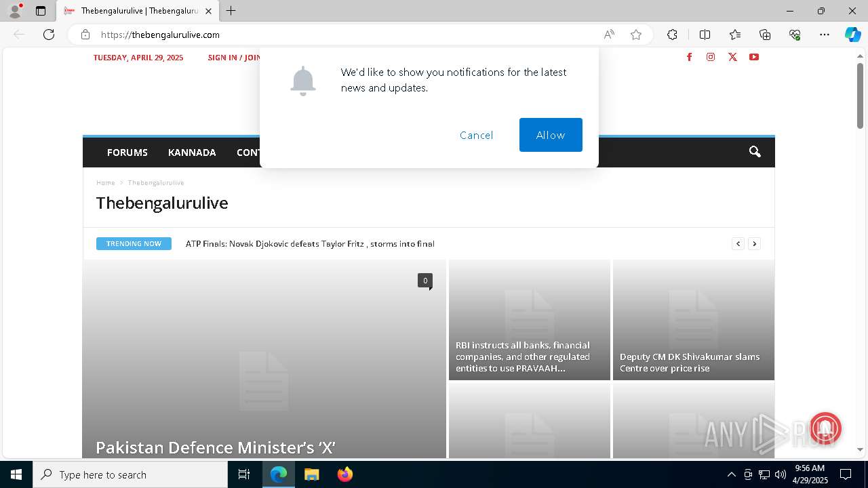Screen dimensions: 868x488
Task: Click the Trending Now label
Action: (x=134, y=243)
